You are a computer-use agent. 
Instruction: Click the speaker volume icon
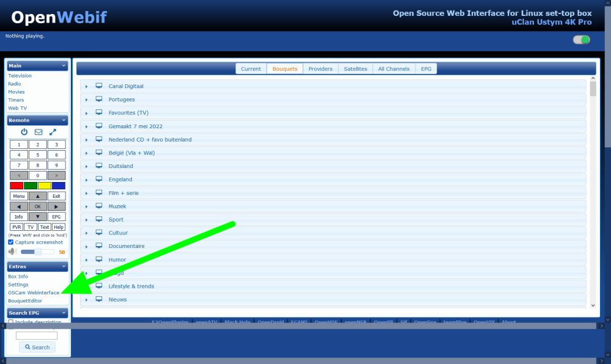click(12, 252)
